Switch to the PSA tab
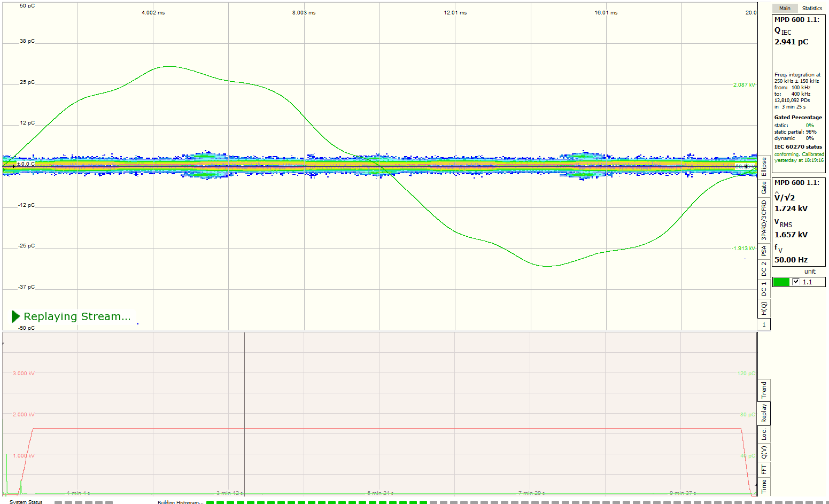This screenshot has width=829, height=504. (x=764, y=250)
